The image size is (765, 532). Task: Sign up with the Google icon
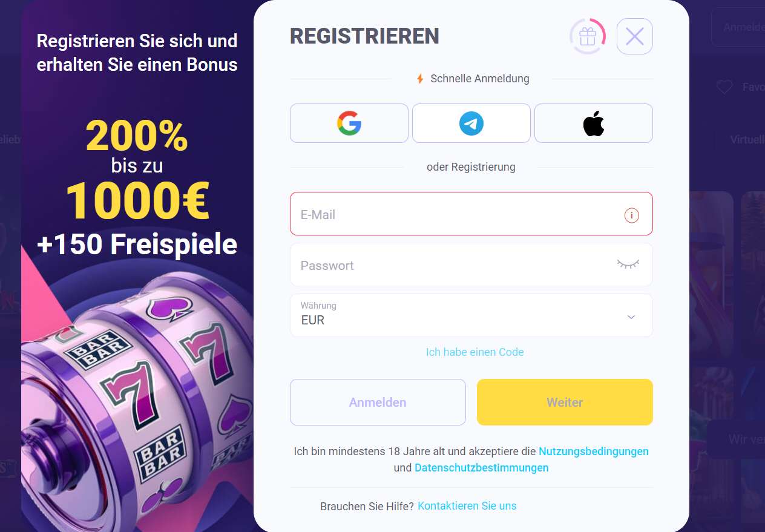coord(349,123)
